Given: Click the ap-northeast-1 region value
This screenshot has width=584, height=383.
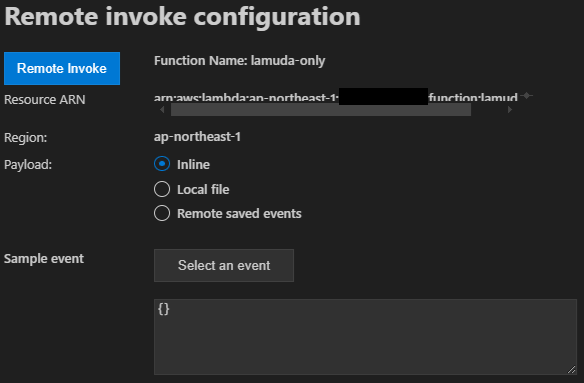Looking at the screenshot, I should (x=197, y=137).
